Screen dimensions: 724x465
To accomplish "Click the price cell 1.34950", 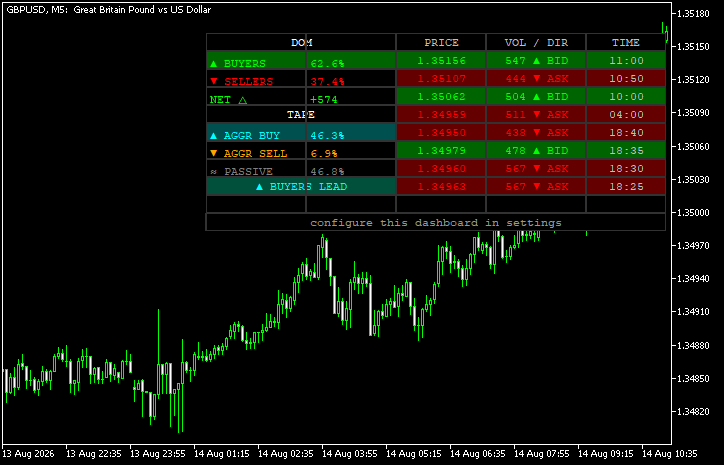I will [x=441, y=133].
